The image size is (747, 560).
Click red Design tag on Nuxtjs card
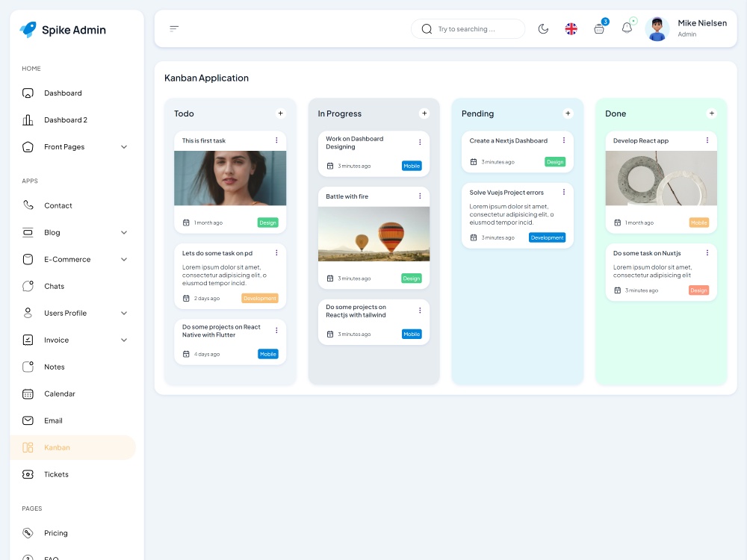(x=699, y=290)
